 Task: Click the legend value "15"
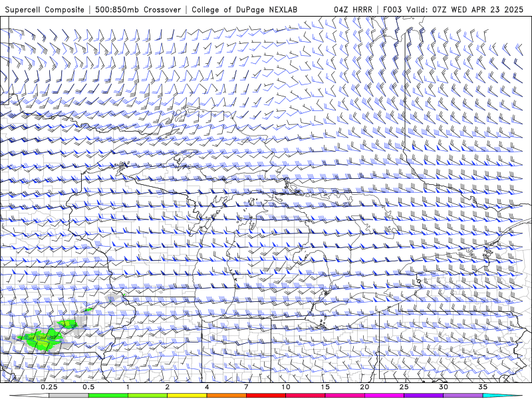coord(325,387)
